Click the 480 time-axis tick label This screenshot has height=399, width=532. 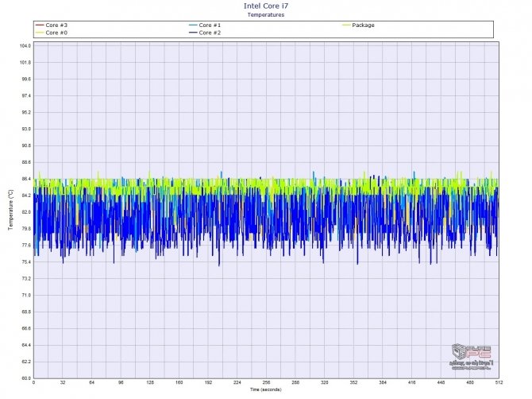470,382
